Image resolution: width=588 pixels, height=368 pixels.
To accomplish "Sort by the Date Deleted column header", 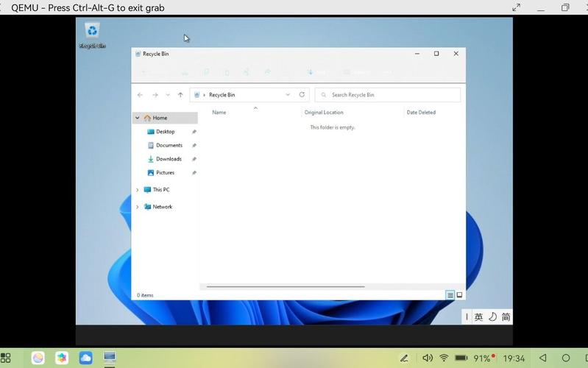I will click(x=421, y=112).
